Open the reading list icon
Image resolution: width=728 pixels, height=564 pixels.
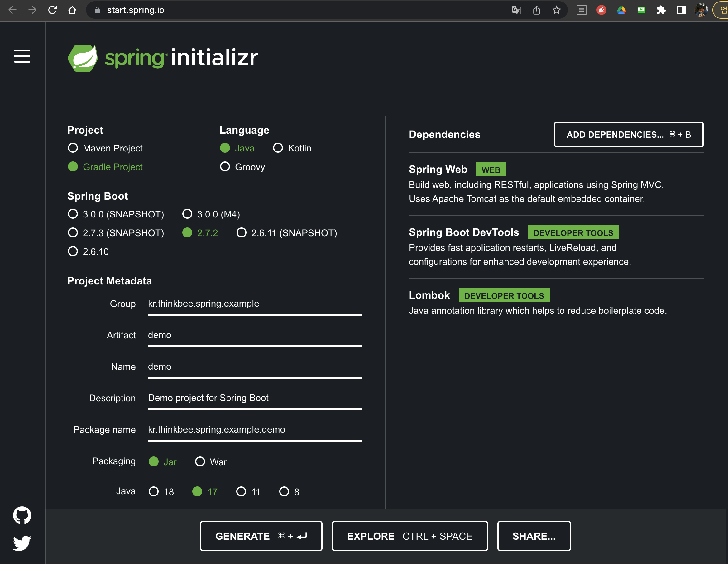[x=581, y=10]
